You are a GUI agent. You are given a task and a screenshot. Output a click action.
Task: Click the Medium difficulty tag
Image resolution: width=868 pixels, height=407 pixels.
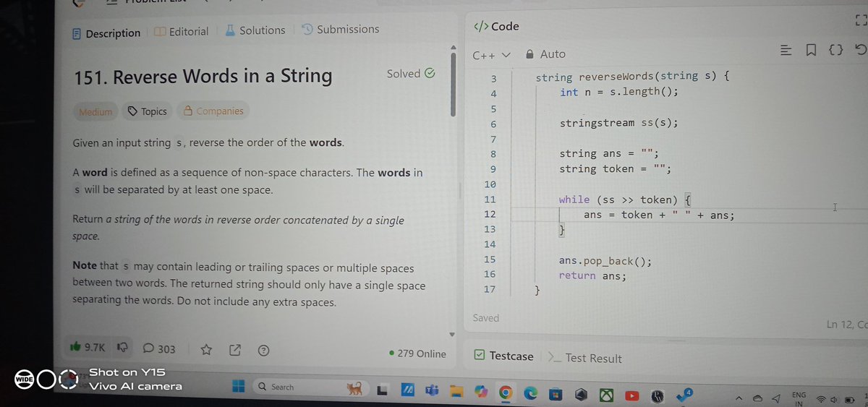[95, 111]
